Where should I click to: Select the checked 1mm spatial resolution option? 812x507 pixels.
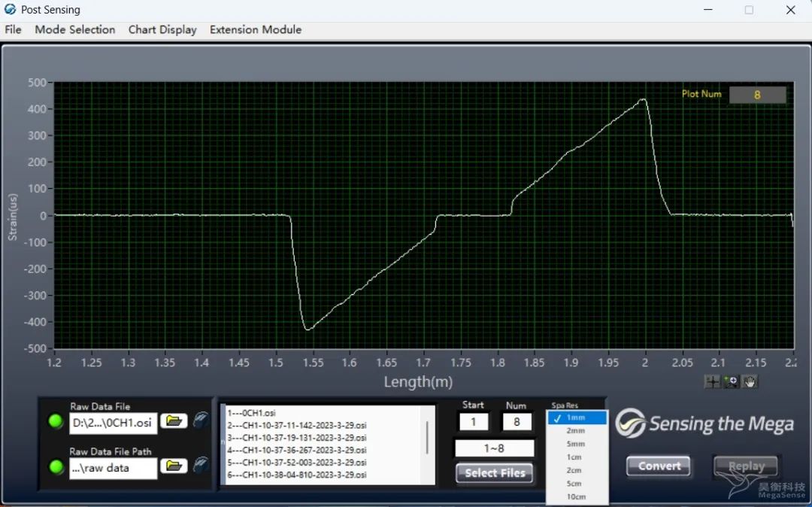(576, 418)
